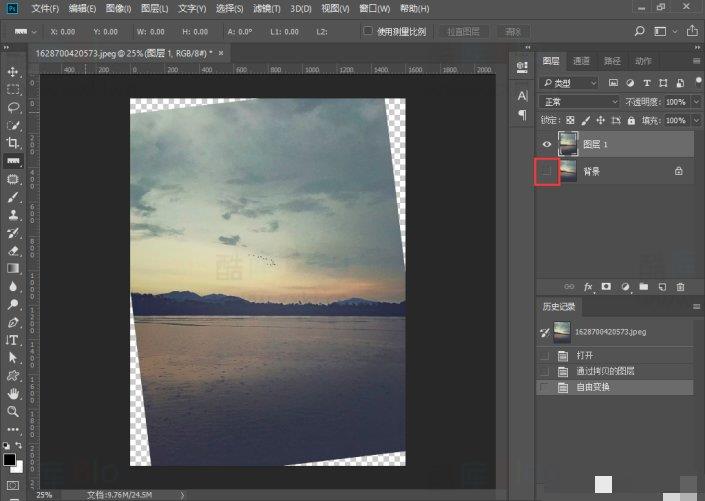The width and height of the screenshot is (705, 501).
Task: Select the Lasso tool
Action: [13, 107]
